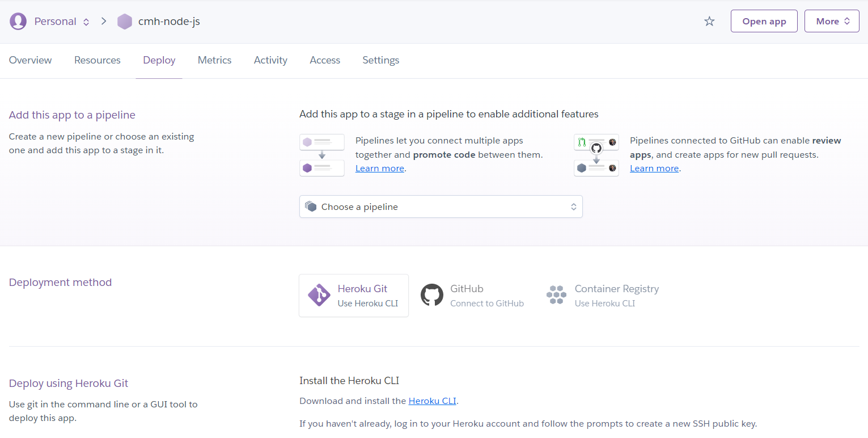868x438 pixels.
Task: Click the GitHub review apps pipeline illustration
Action: coord(596,155)
